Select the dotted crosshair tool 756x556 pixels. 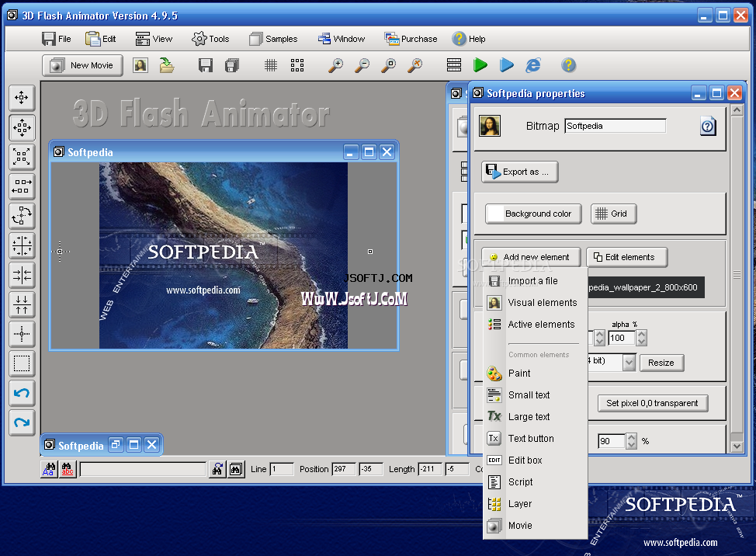click(x=22, y=334)
